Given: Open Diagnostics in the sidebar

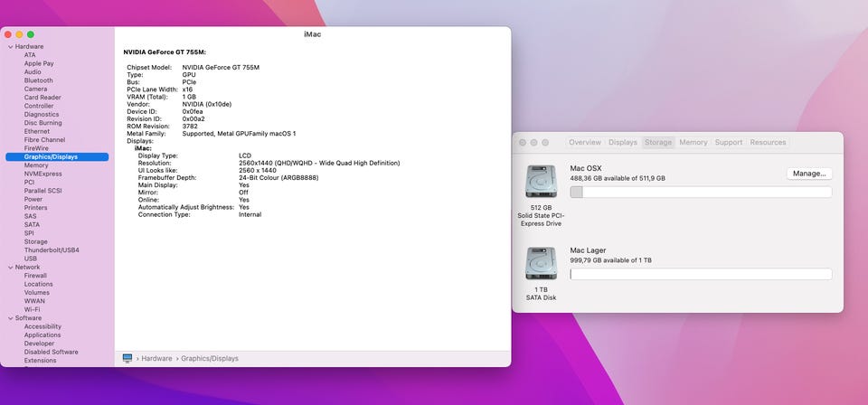Looking at the screenshot, I should 42,115.
